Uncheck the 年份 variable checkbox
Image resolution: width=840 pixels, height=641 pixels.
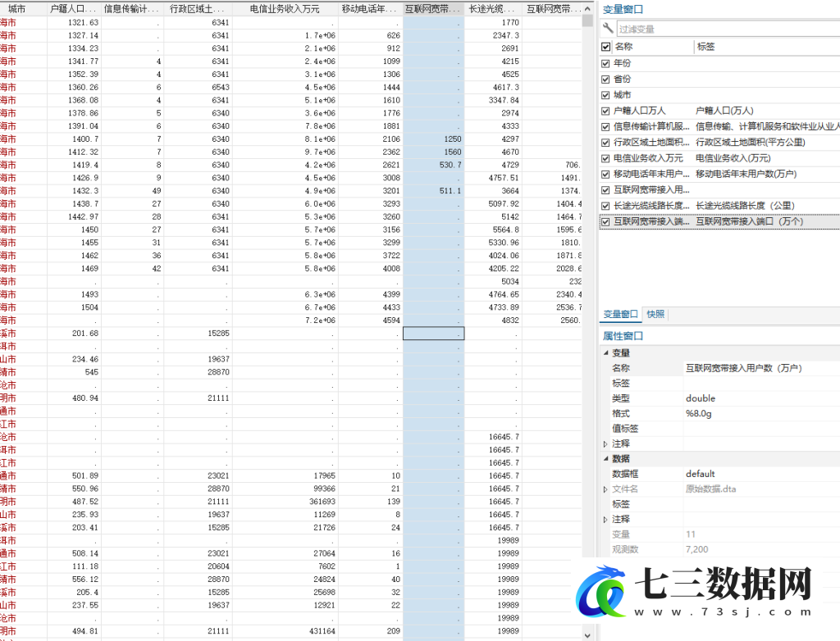point(605,63)
